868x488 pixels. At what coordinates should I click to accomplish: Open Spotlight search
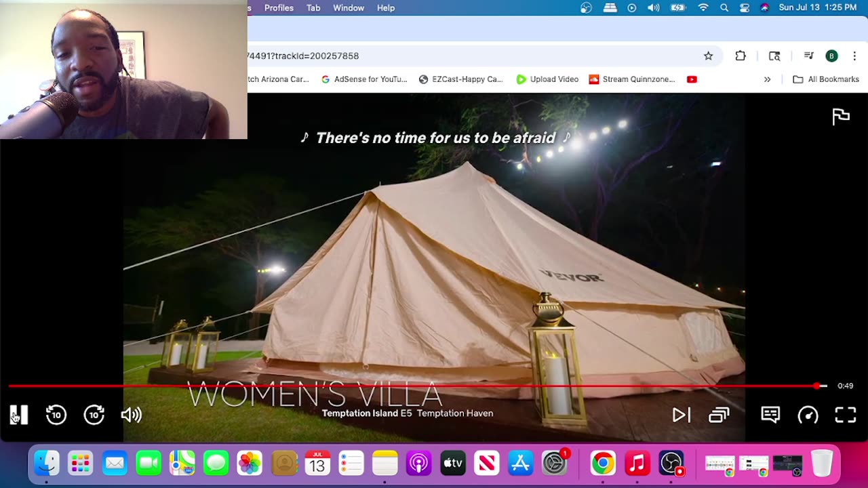coord(724,8)
